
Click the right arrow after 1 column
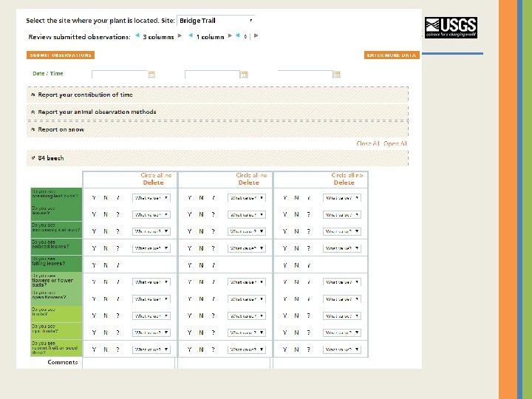click(230, 35)
